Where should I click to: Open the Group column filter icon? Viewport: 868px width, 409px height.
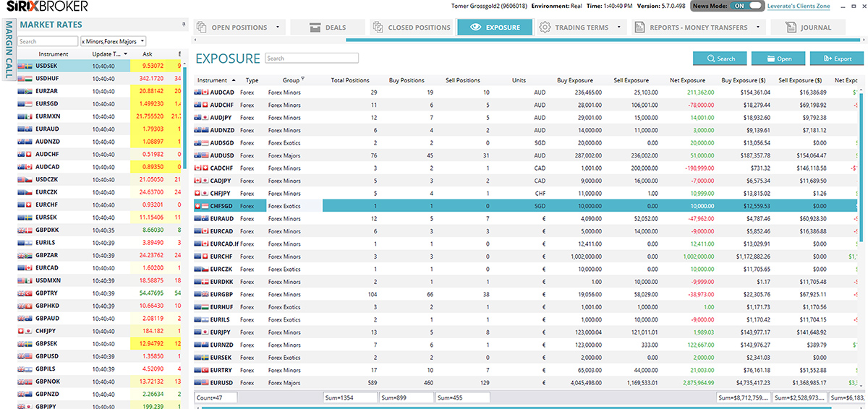[x=303, y=79]
